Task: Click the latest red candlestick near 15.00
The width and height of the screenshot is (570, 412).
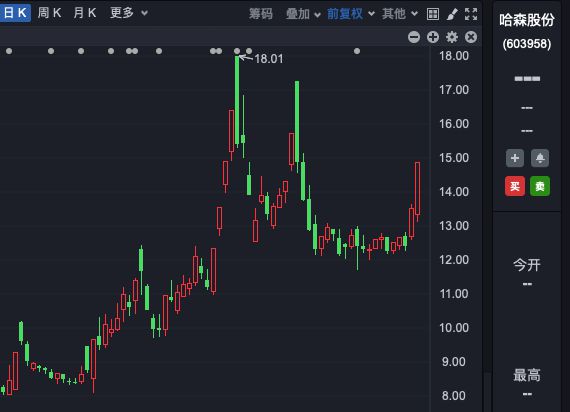Action: pyautogui.click(x=417, y=188)
